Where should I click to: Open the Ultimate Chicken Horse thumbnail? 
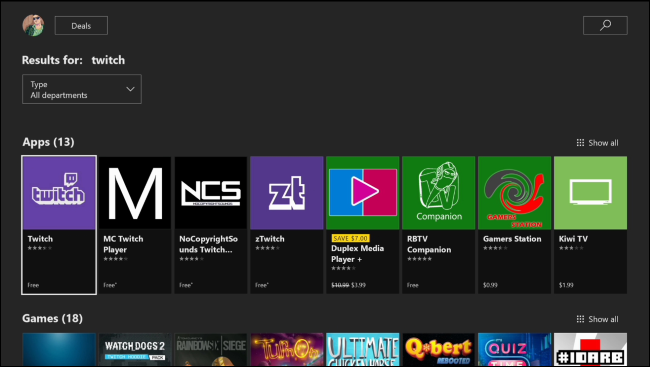[x=363, y=349]
